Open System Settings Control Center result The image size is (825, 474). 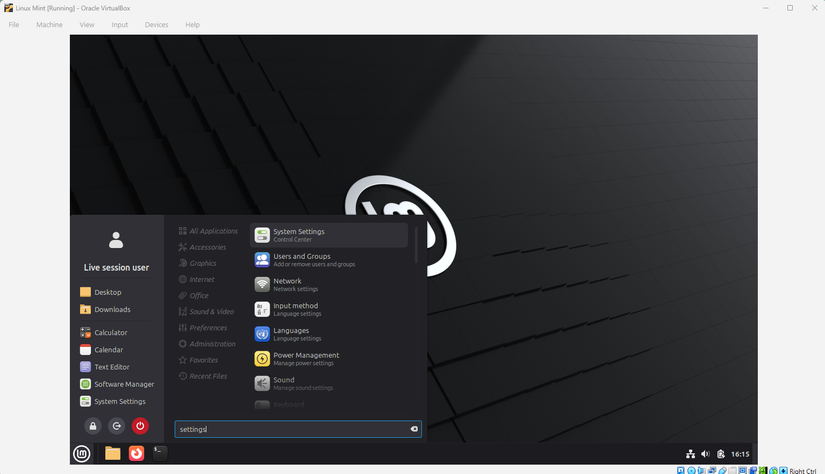[329, 235]
